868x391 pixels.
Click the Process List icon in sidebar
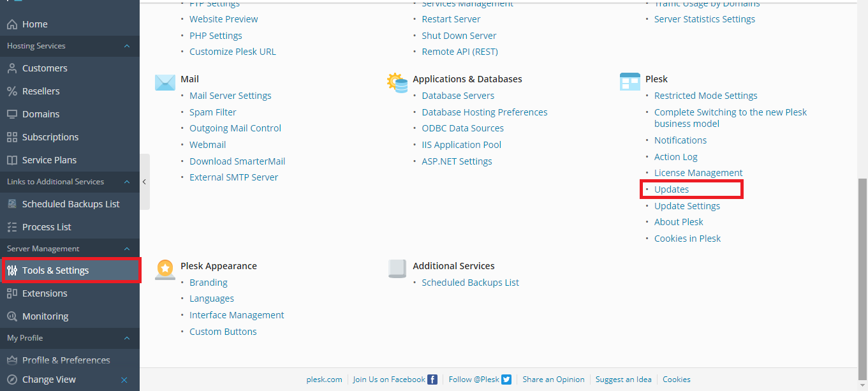pos(11,227)
